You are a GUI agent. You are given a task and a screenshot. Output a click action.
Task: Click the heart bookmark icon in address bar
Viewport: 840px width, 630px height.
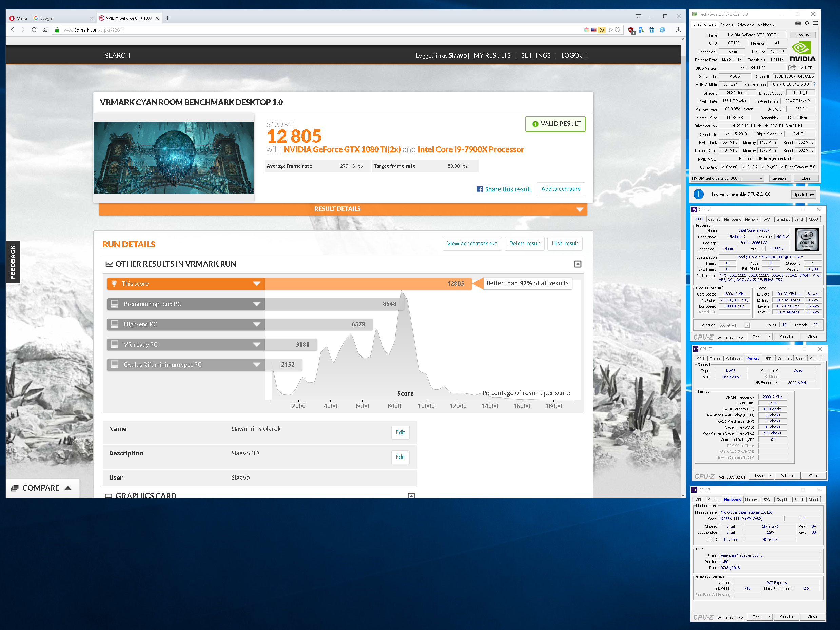tap(618, 29)
